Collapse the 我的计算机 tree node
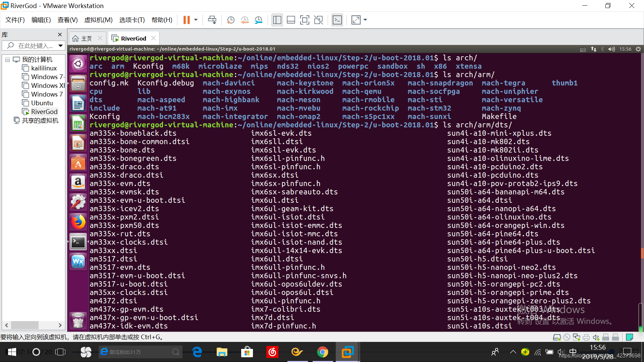 pos(7,60)
